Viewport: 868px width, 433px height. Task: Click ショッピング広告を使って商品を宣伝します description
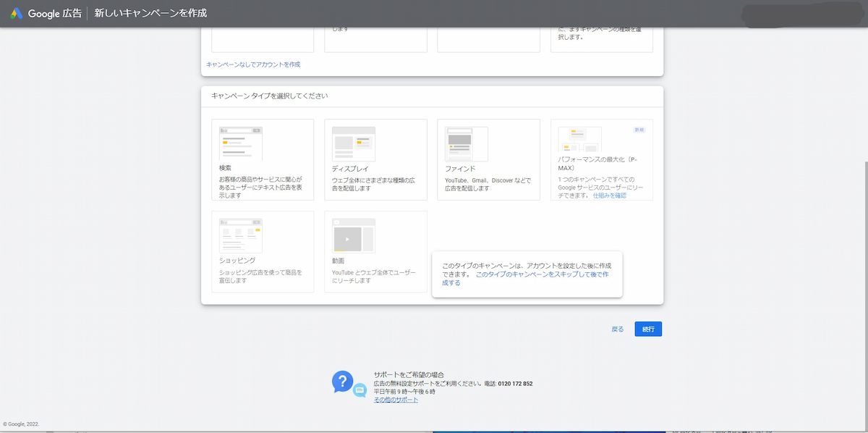click(x=260, y=277)
